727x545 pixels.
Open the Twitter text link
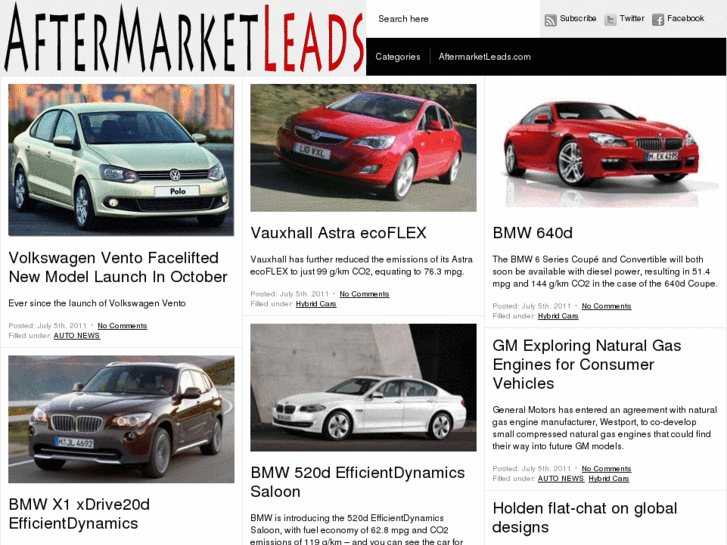pos(632,19)
